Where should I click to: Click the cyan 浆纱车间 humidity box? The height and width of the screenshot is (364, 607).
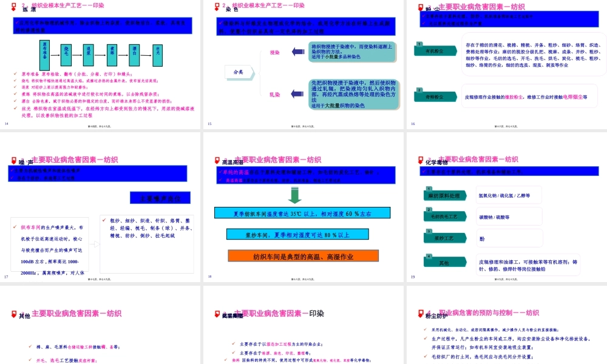(x=297, y=234)
